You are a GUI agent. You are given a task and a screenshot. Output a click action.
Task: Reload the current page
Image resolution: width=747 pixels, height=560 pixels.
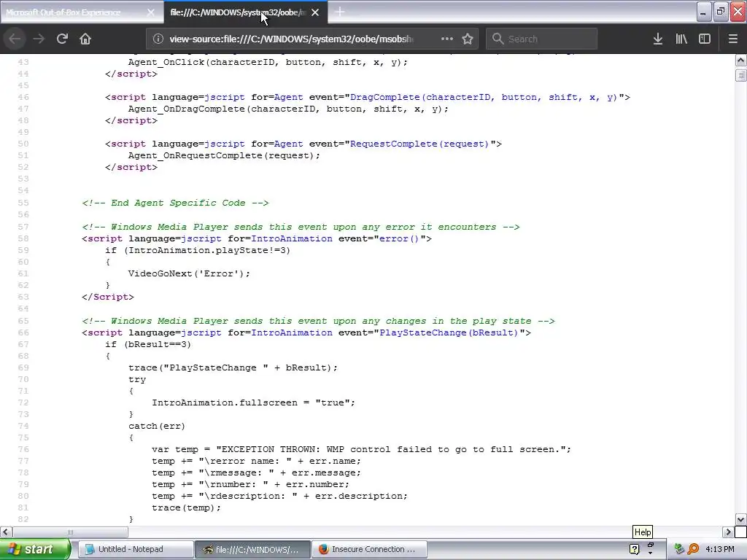pos(62,39)
